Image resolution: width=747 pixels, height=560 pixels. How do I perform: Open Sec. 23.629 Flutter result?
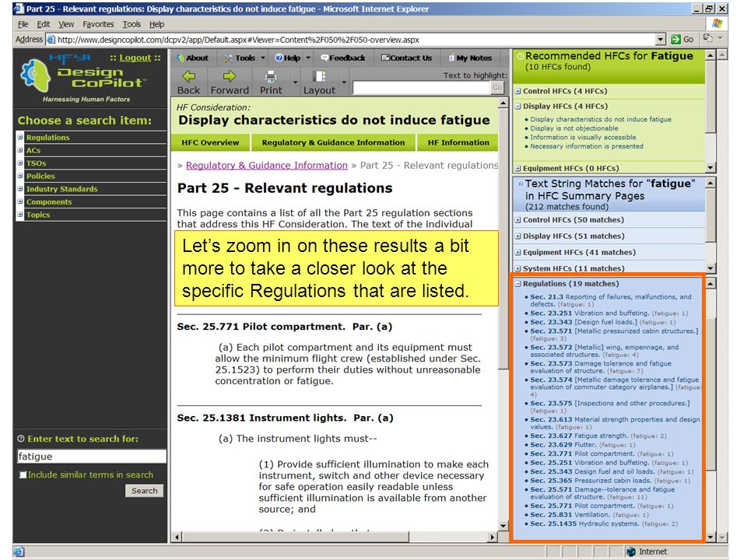point(583,445)
